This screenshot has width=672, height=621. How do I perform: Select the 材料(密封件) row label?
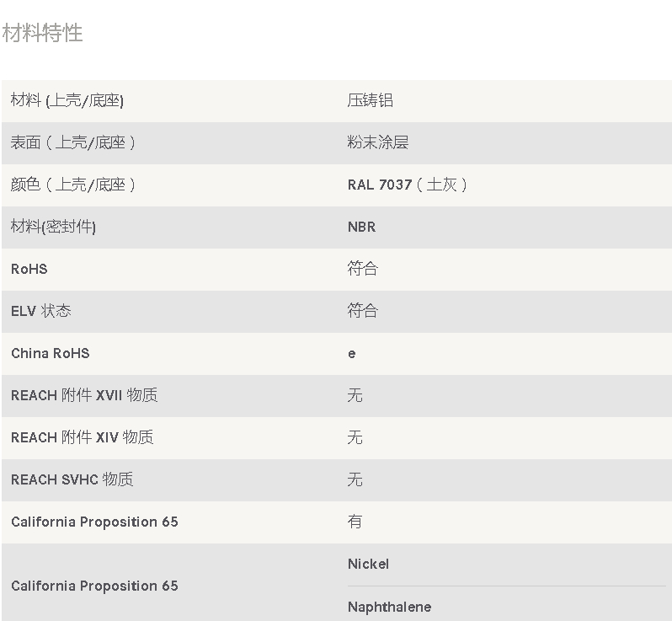coord(53,227)
